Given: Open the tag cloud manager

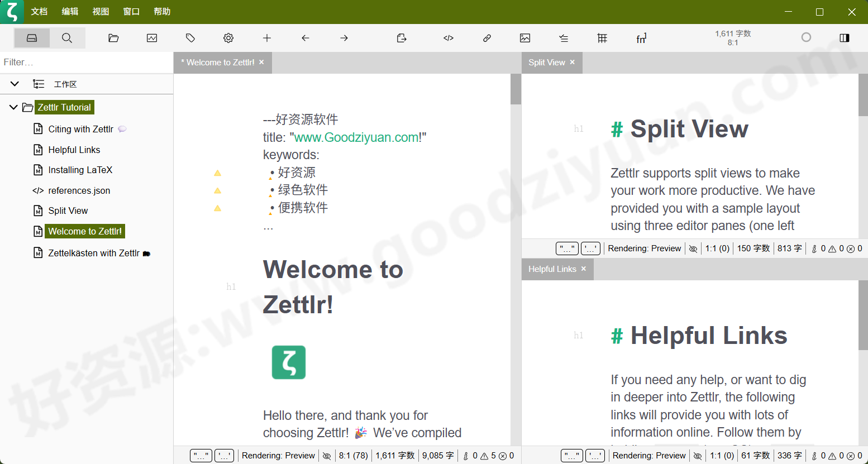Looking at the screenshot, I should point(190,38).
